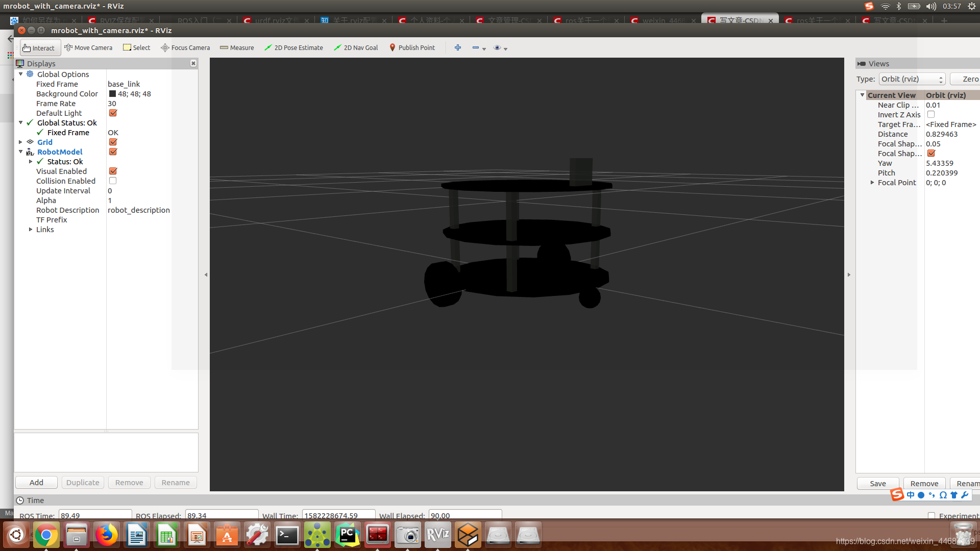Select 2D Pose Estimate tool

tap(293, 48)
